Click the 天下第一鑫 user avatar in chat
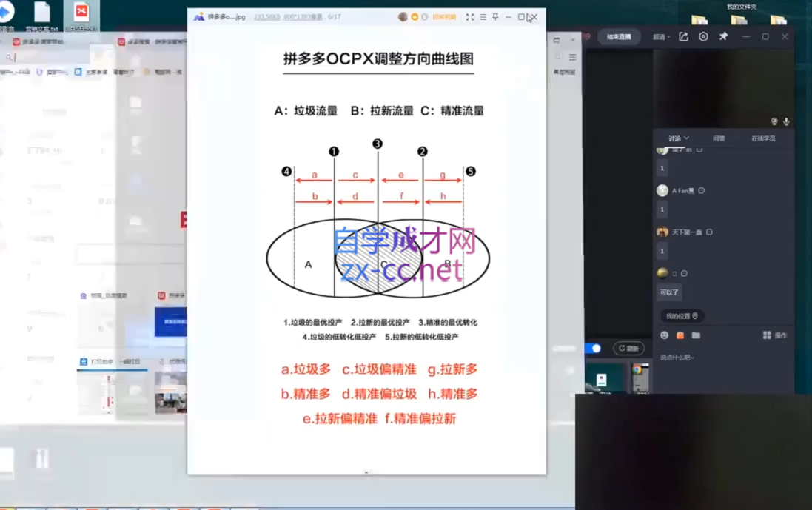 pyautogui.click(x=662, y=232)
